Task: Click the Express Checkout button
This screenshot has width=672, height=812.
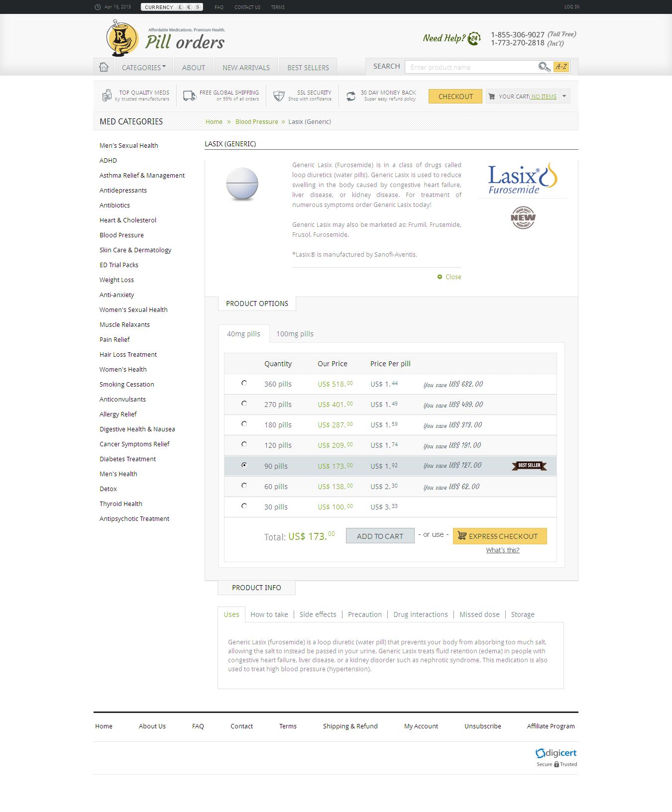Action: coord(500,536)
